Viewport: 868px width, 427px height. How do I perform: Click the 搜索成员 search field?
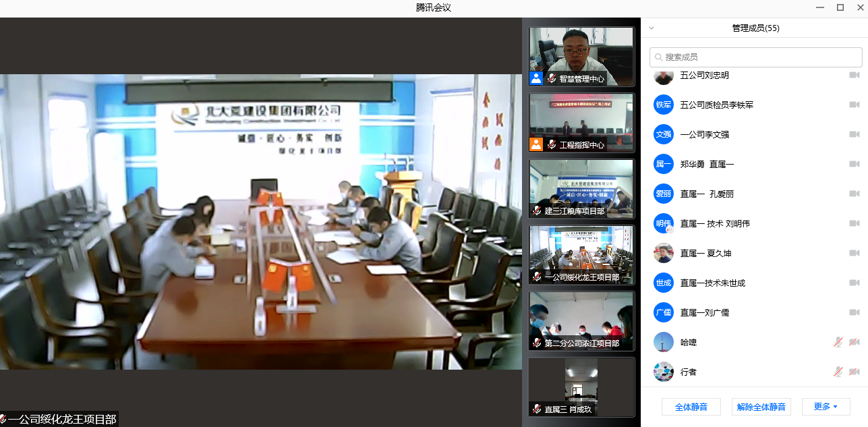coord(755,57)
